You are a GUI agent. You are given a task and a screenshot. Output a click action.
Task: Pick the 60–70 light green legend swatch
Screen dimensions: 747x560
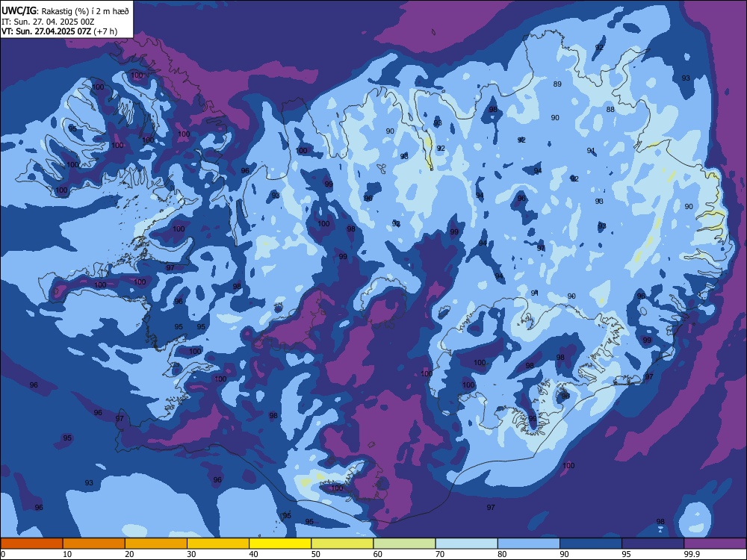(x=404, y=544)
